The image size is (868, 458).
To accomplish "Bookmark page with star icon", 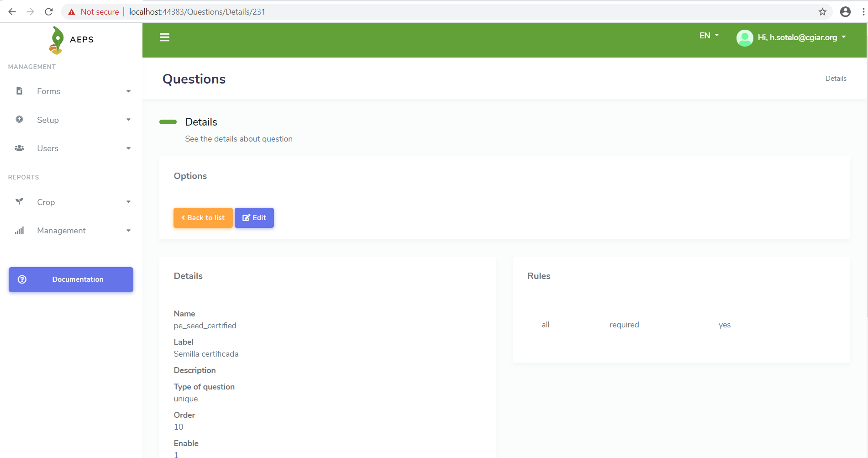I will pyautogui.click(x=822, y=11).
